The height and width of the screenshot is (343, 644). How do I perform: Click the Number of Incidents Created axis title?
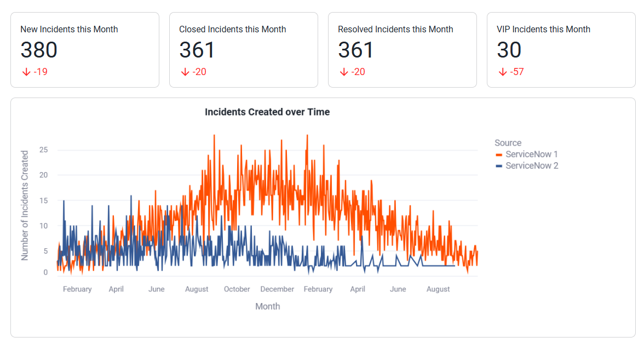point(25,205)
